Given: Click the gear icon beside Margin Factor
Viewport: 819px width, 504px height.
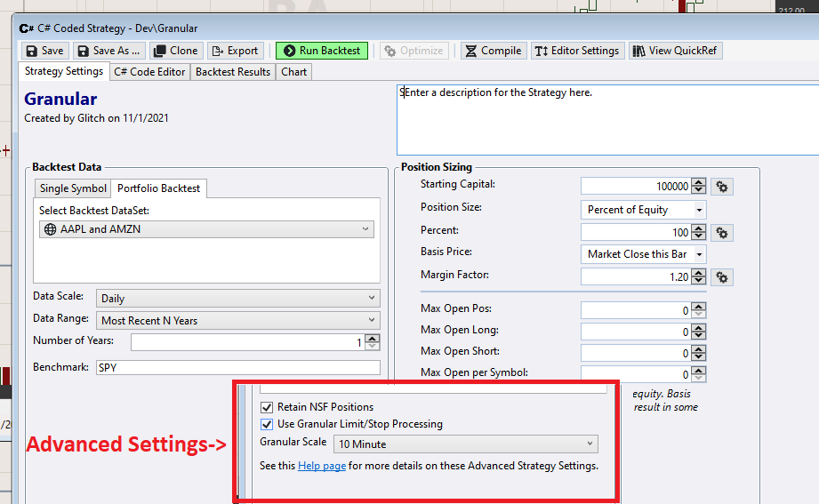Looking at the screenshot, I should pyautogui.click(x=722, y=277).
